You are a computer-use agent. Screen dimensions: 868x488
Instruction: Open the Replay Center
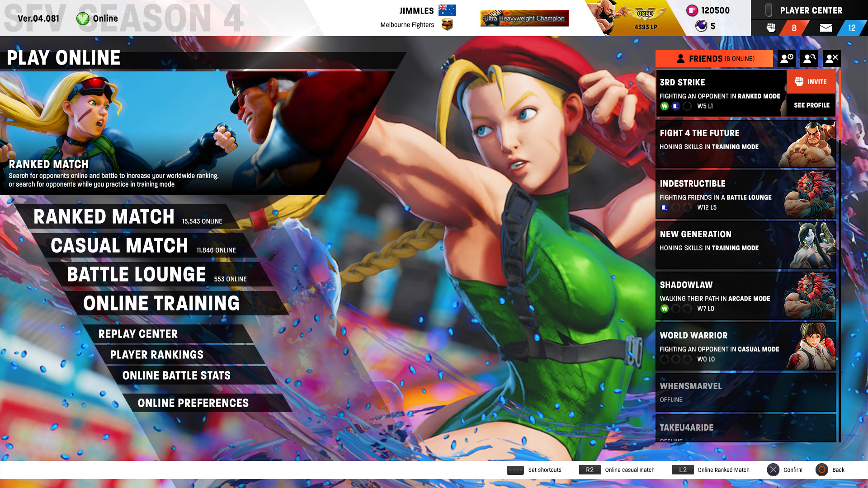(138, 334)
